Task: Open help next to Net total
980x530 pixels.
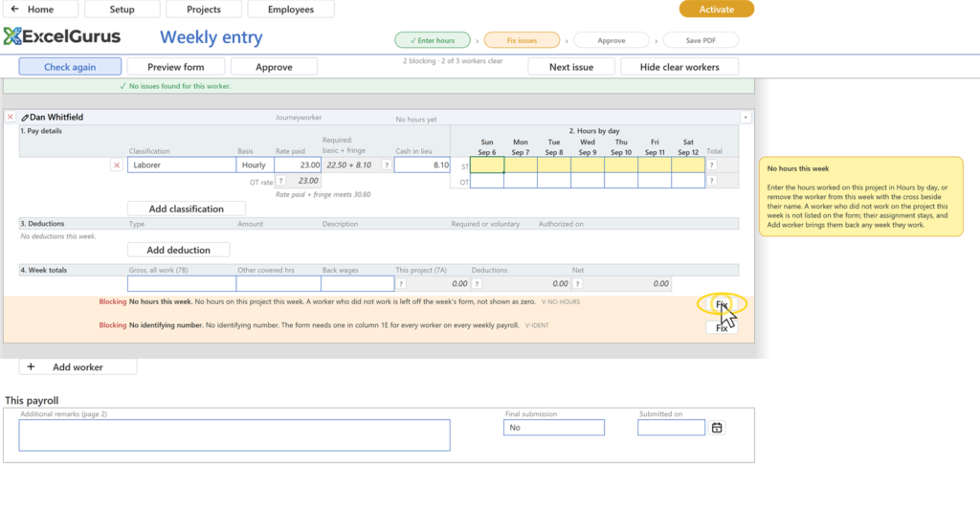Action: [x=577, y=284]
